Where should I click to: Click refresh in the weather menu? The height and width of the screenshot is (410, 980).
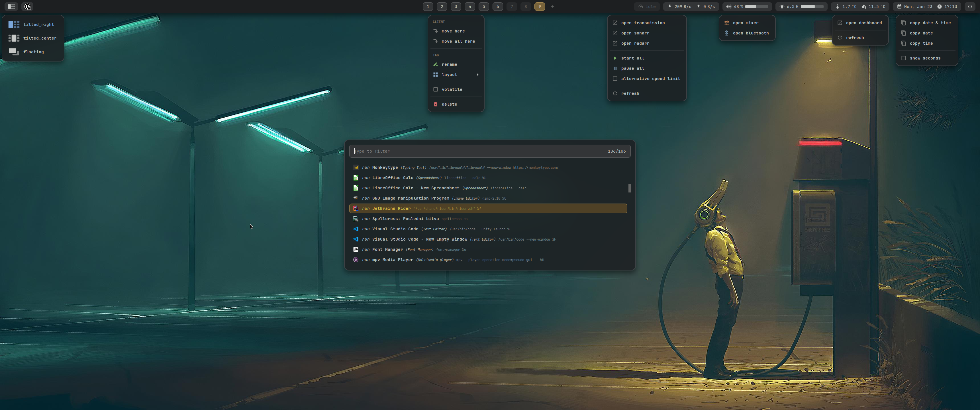[860, 38]
